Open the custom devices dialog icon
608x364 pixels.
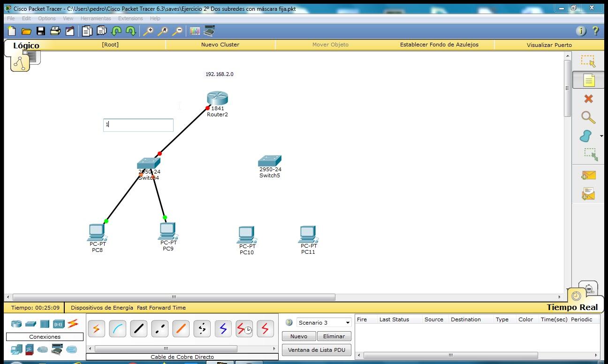tap(209, 31)
